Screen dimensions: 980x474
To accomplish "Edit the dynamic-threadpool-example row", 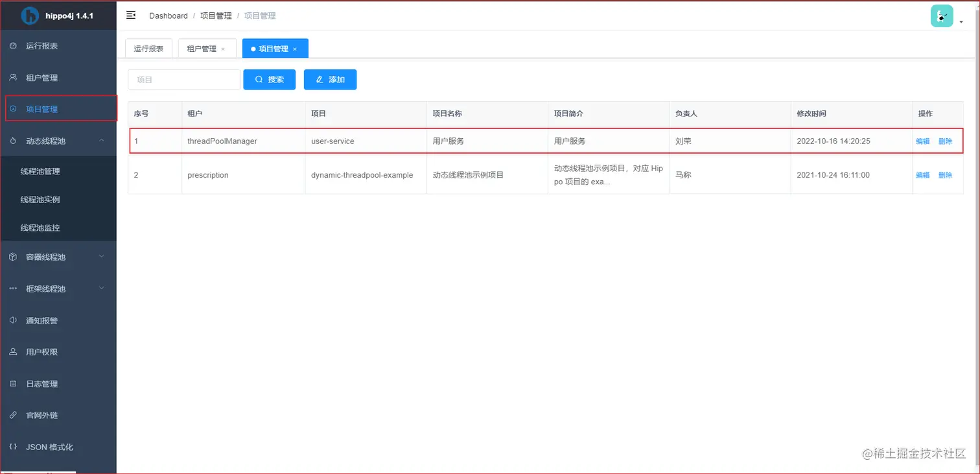I will coord(922,175).
